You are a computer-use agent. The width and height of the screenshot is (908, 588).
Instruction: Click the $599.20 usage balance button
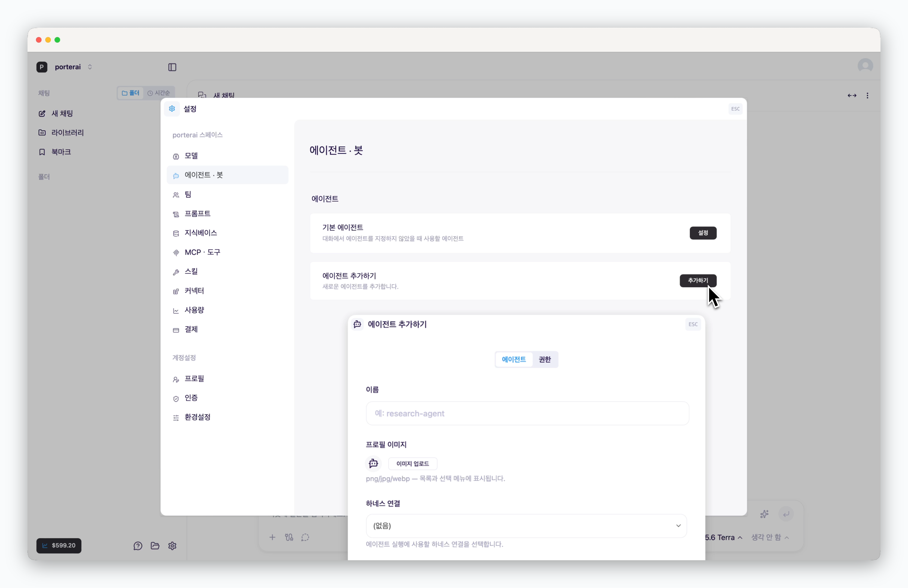59,545
